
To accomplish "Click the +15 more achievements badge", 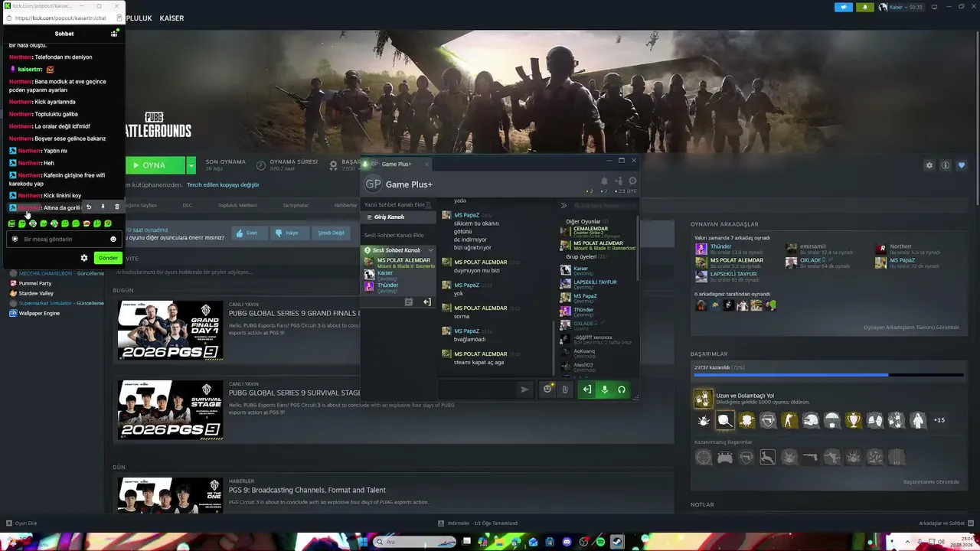I will 939,420.
